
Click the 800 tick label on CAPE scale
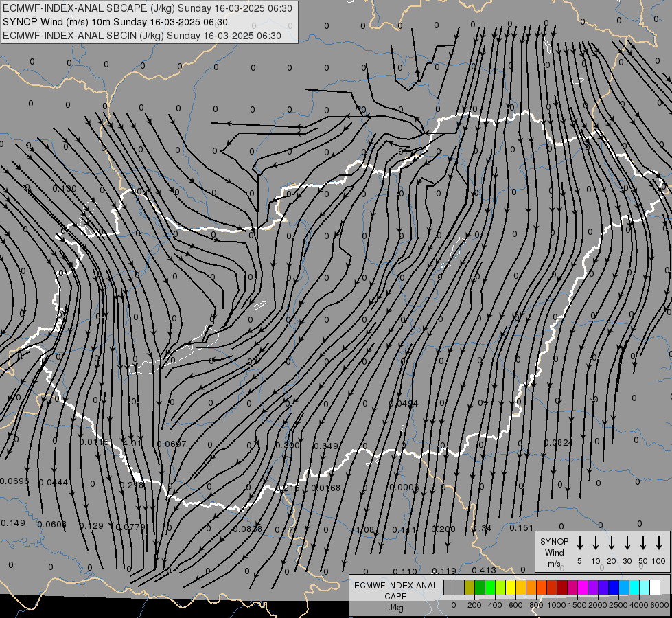(536, 605)
